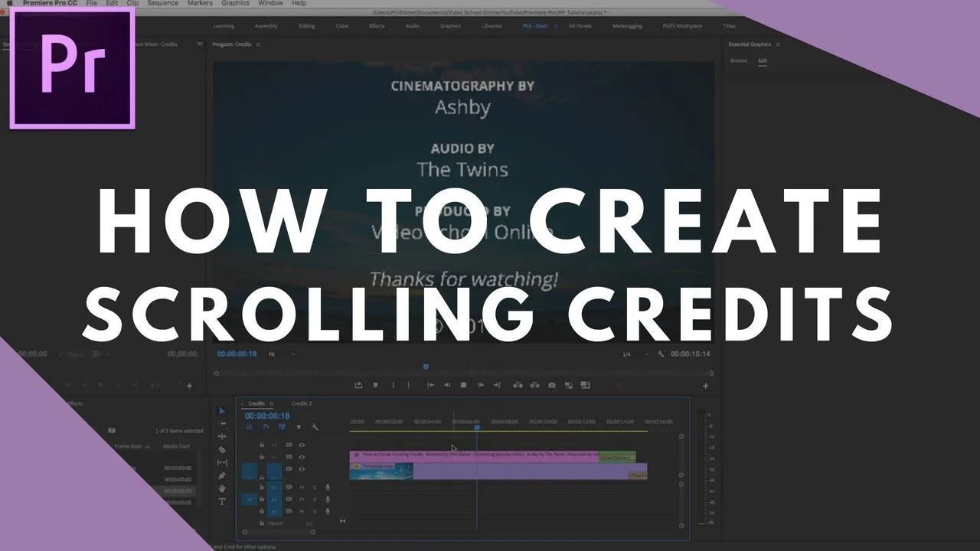Export frame with the camera icon
This screenshot has height=551, width=980.
tap(552, 385)
